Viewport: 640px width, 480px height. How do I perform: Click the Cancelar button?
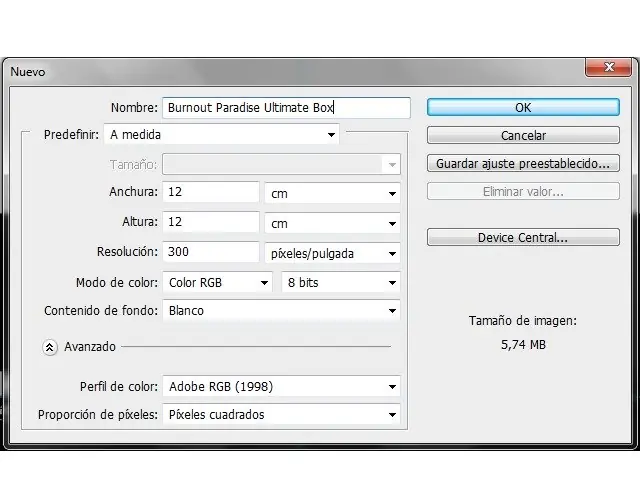click(523, 136)
